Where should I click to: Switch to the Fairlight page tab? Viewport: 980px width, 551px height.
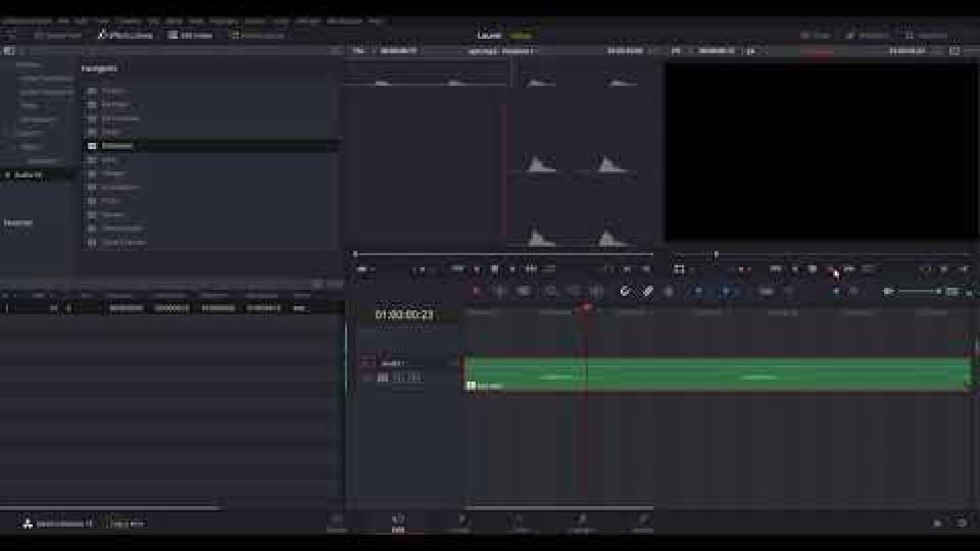click(x=581, y=523)
